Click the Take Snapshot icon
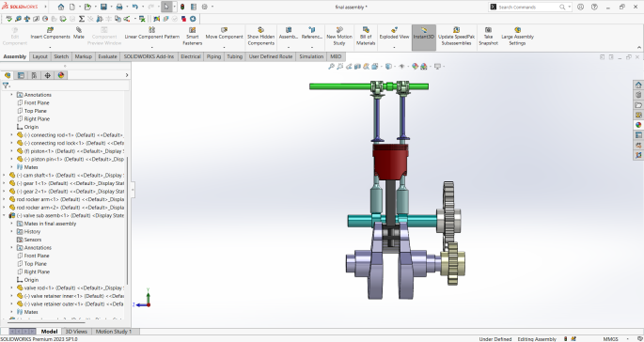The width and height of the screenshot is (644, 342). [488, 30]
